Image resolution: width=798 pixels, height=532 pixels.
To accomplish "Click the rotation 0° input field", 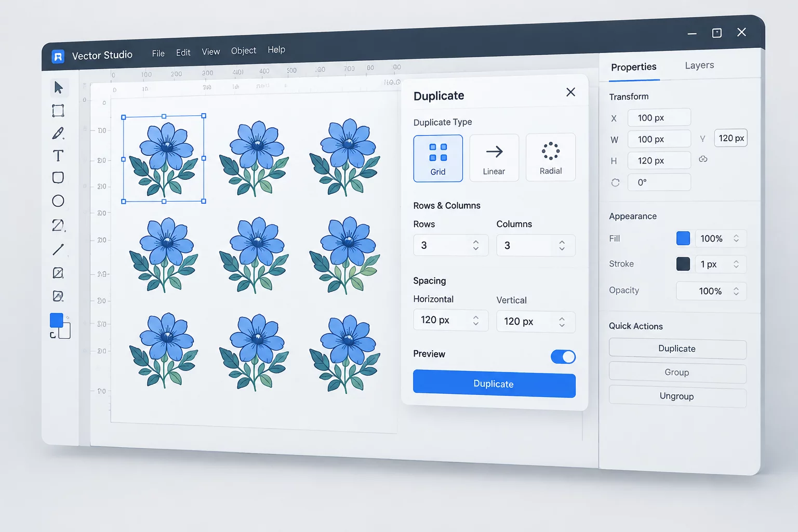I will click(659, 182).
